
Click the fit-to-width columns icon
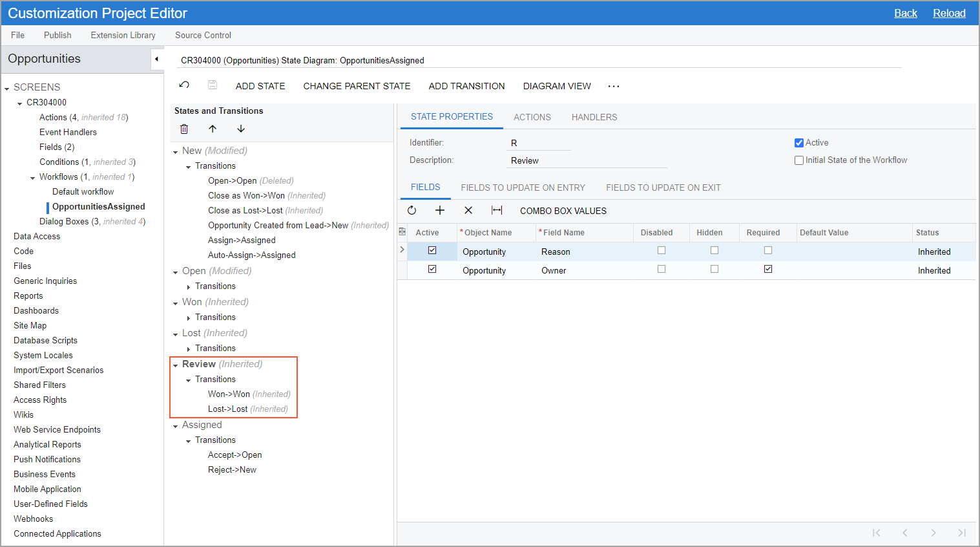click(497, 210)
